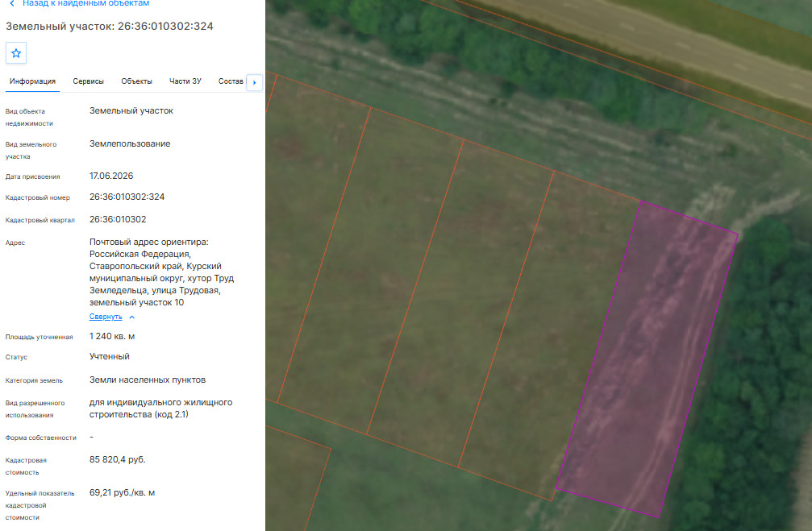Collapse address using the up chevron
Viewport: 812px width, 531px height.
point(132,317)
